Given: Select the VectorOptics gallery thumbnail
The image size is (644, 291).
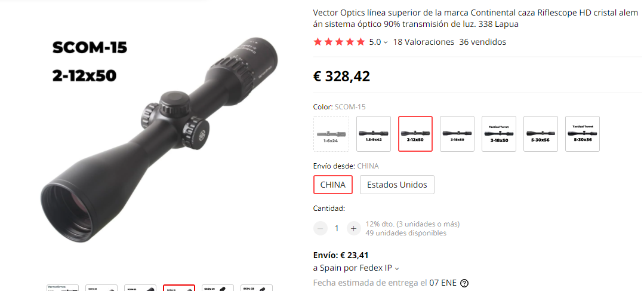Looking at the screenshot, I should 63,287.
